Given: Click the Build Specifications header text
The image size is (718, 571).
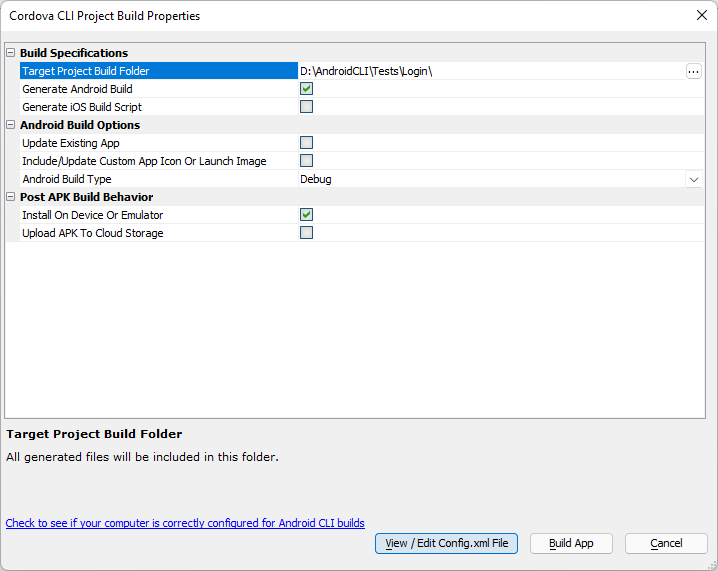Looking at the screenshot, I should pos(74,53).
